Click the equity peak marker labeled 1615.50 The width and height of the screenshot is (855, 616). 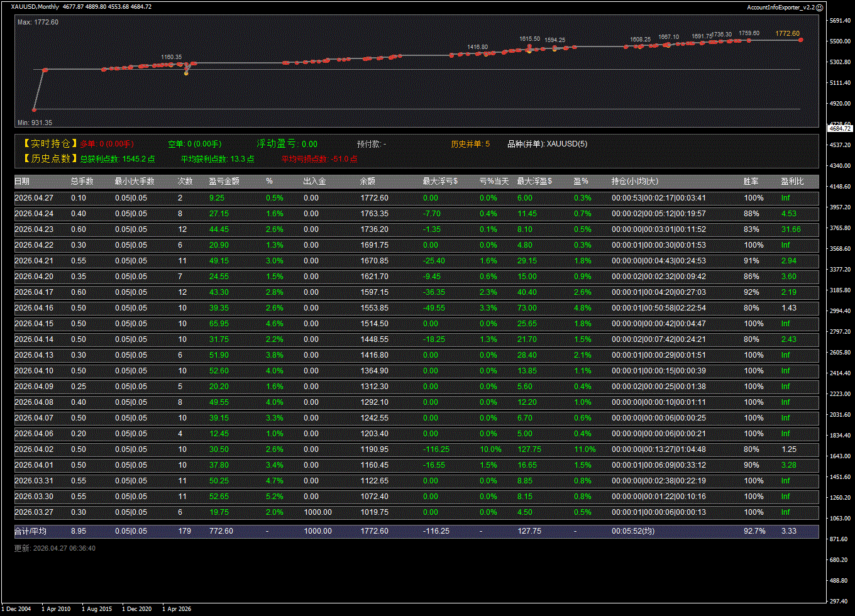tap(529, 47)
